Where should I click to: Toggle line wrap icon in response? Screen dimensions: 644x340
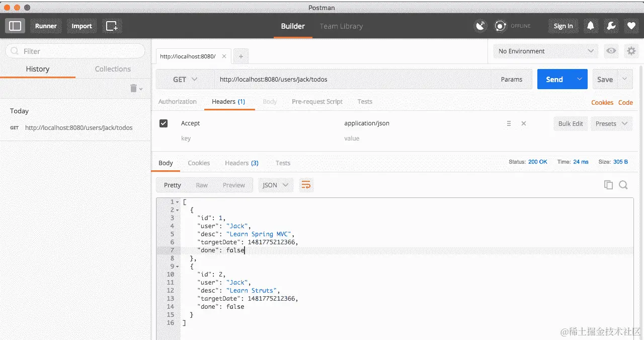coord(306,185)
